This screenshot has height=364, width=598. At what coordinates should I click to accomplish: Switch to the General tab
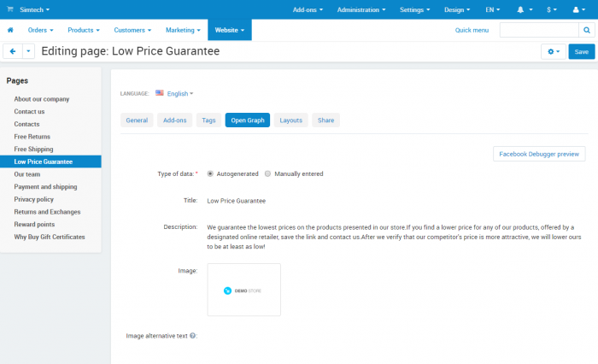[x=137, y=120]
